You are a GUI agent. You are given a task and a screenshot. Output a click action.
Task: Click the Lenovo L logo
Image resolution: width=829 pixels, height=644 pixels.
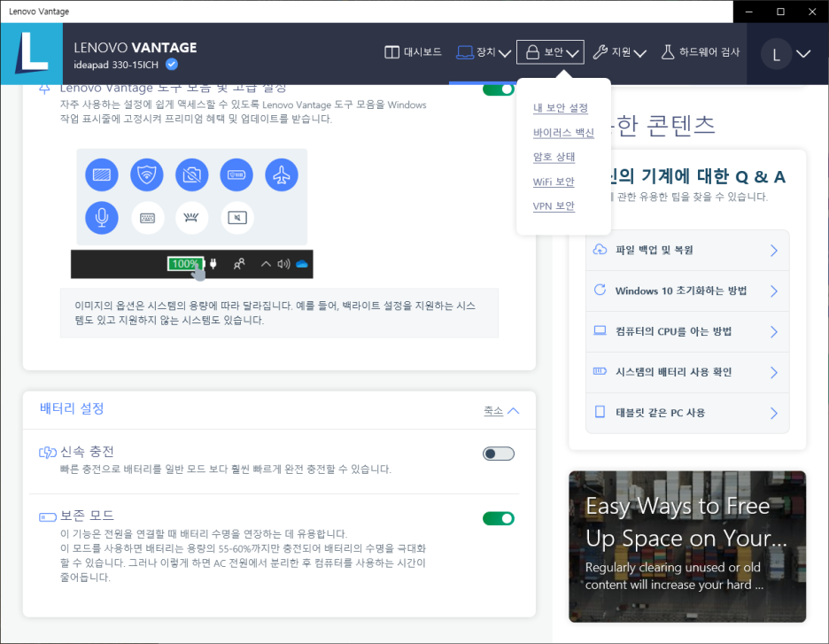[32, 53]
